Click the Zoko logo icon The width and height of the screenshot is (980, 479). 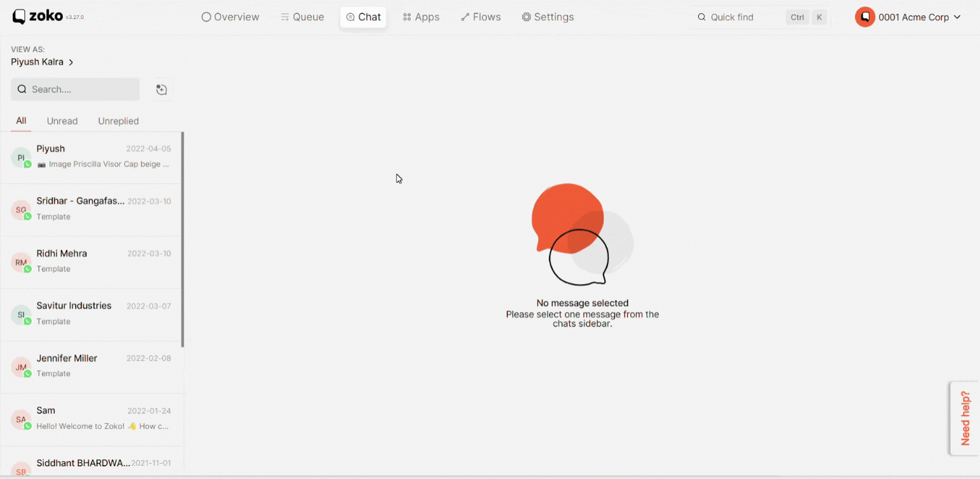[x=20, y=17]
